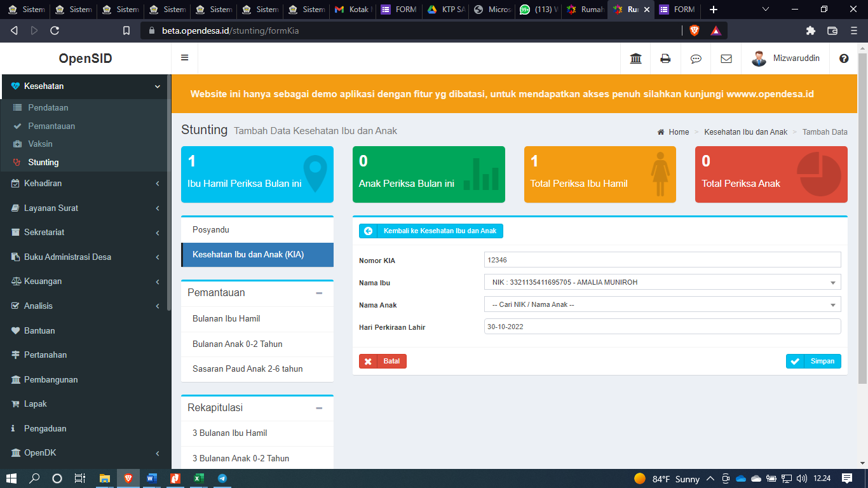Select Posyandu in the side panel
868x488 pixels.
257,230
